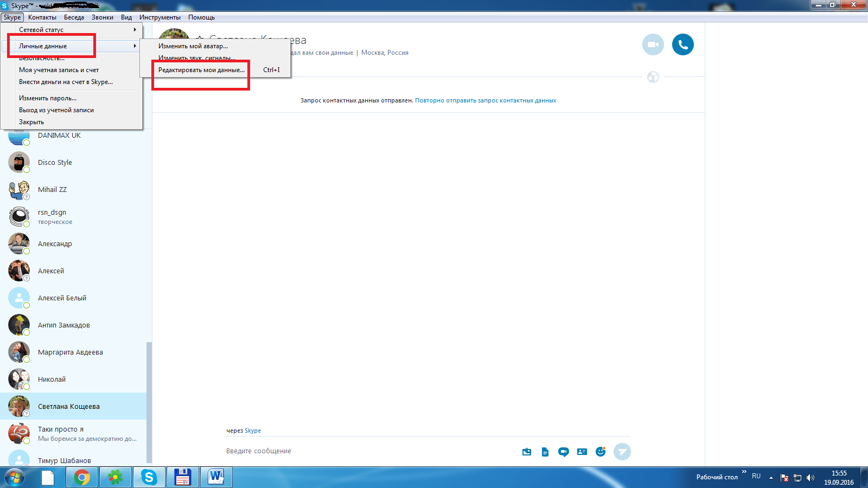Screen dimensions: 868x488
Task: Click into the Введите сообщение message field
Action: 369,451
